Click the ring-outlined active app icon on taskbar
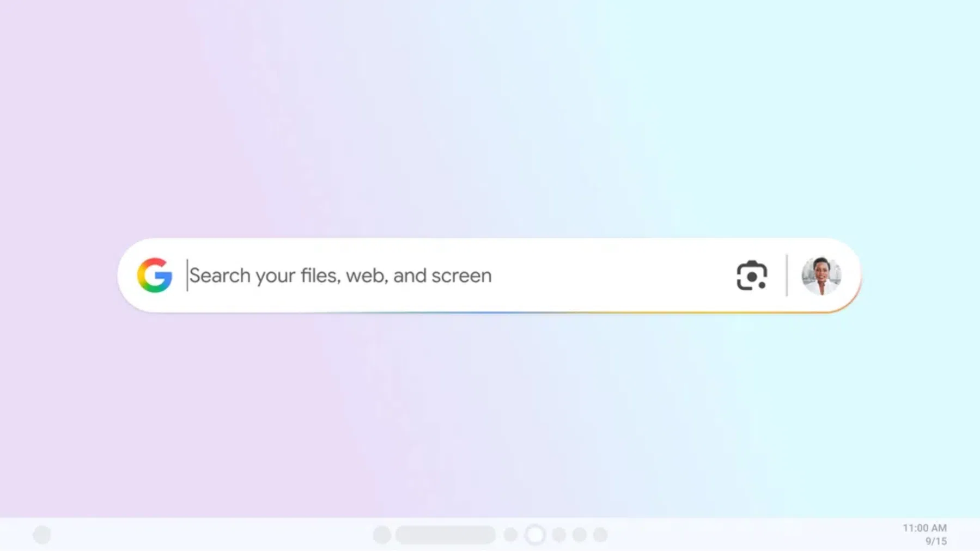This screenshot has width=980, height=551. pos(535,535)
